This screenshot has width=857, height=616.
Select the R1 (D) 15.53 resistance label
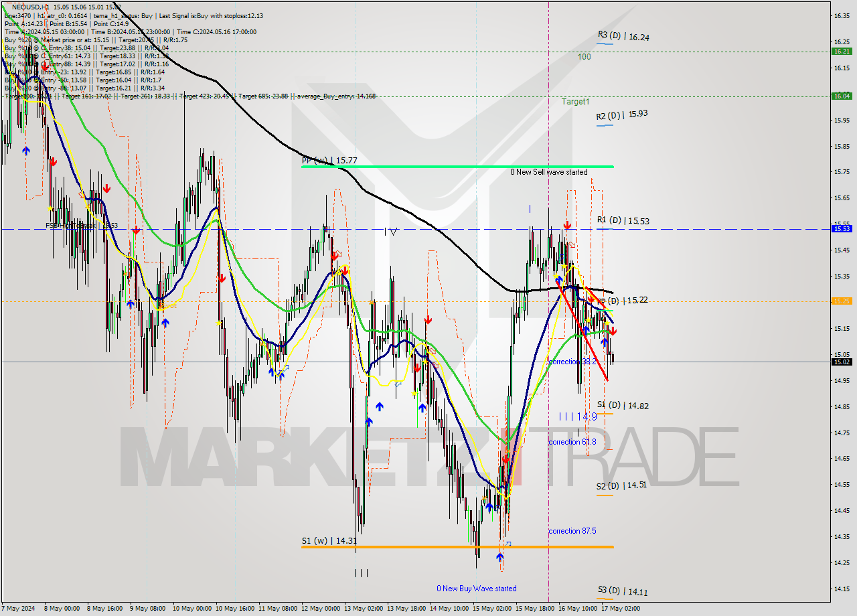[x=623, y=220]
